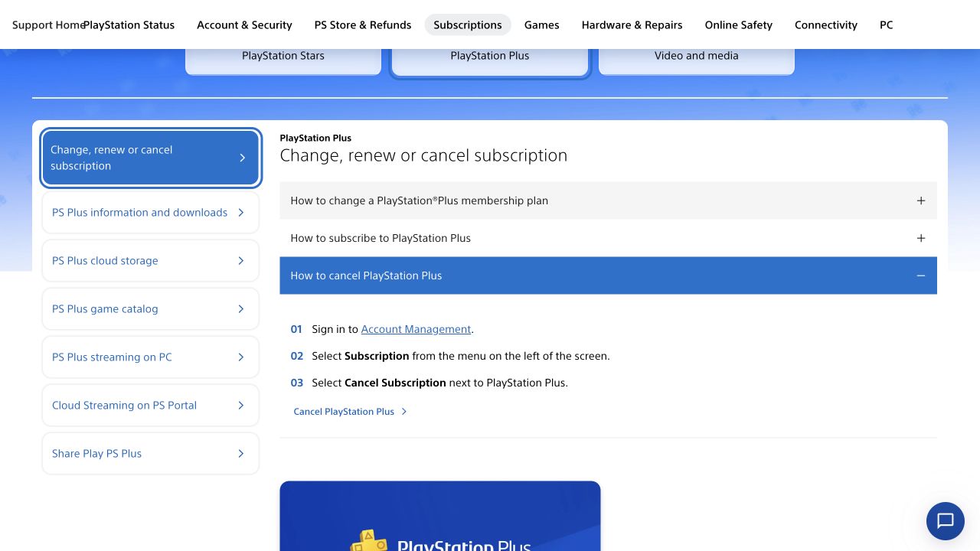Viewport: 980px width, 551px height.
Task: Go to Online Safety section
Action: (739, 24)
